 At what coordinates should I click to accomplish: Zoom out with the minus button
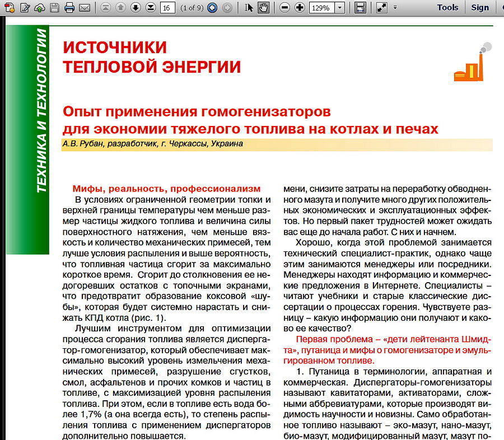point(285,7)
